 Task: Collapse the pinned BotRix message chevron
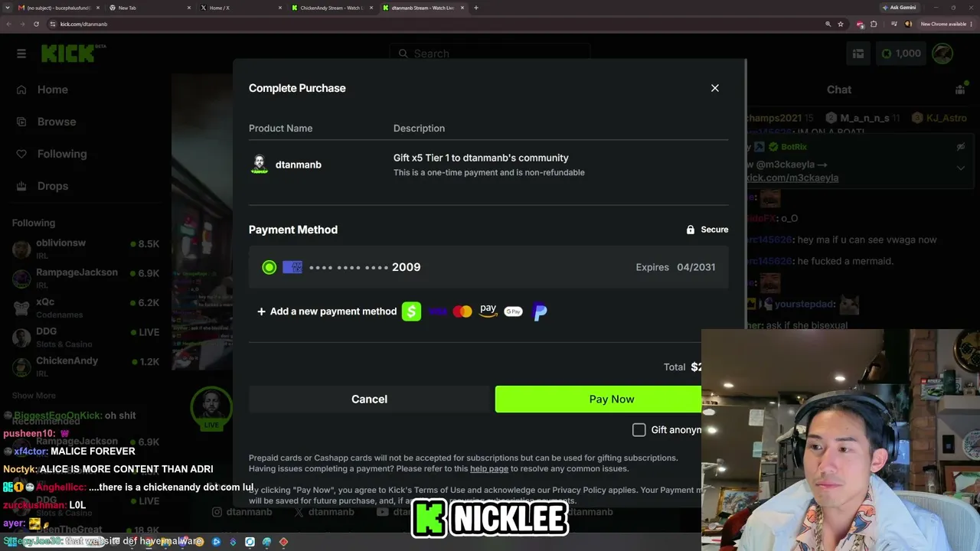[x=961, y=168]
